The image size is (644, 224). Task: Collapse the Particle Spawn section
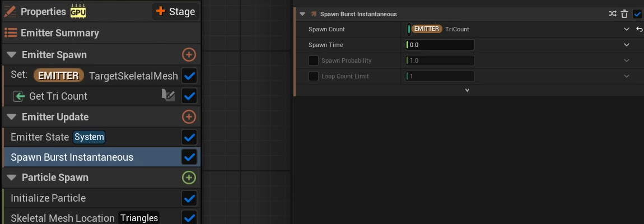[x=12, y=178]
